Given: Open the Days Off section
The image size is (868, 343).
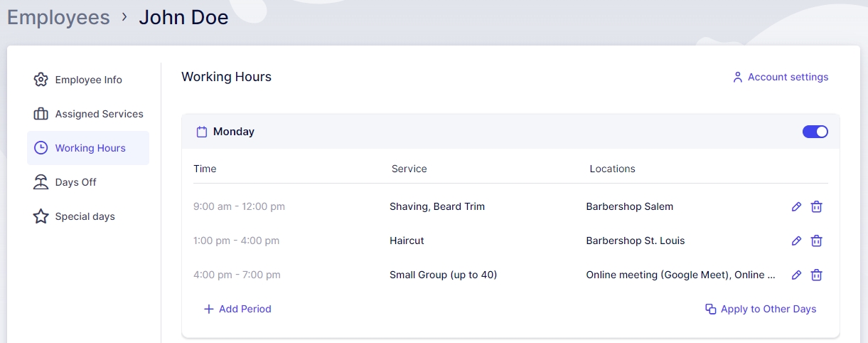Looking at the screenshot, I should tap(75, 182).
